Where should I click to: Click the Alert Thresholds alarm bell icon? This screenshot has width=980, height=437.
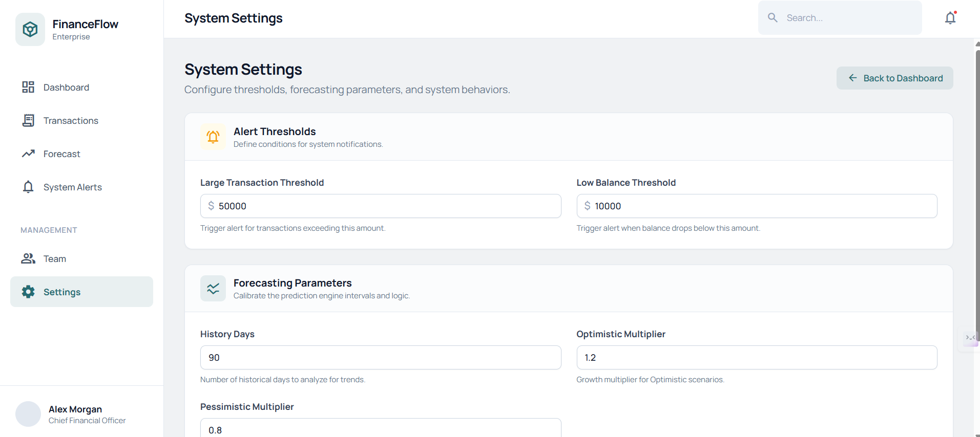213,137
